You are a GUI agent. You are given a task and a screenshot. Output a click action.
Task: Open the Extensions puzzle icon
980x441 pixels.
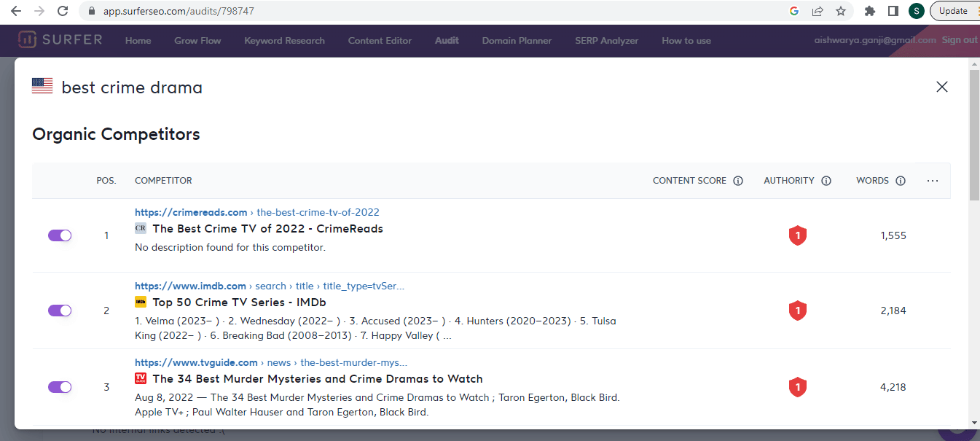(x=869, y=11)
